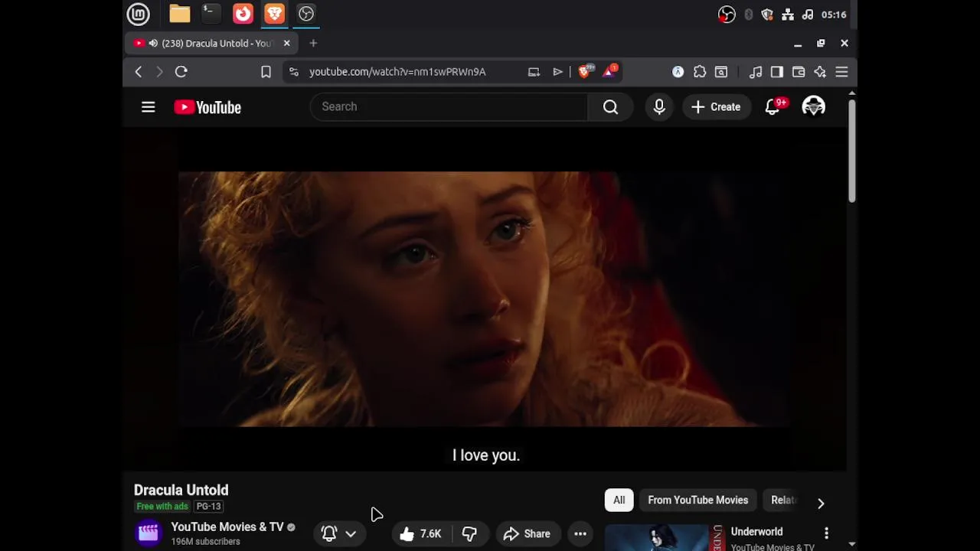Share the Dracula Untold video
The height and width of the screenshot is (551, 980).
coord(527,534)
